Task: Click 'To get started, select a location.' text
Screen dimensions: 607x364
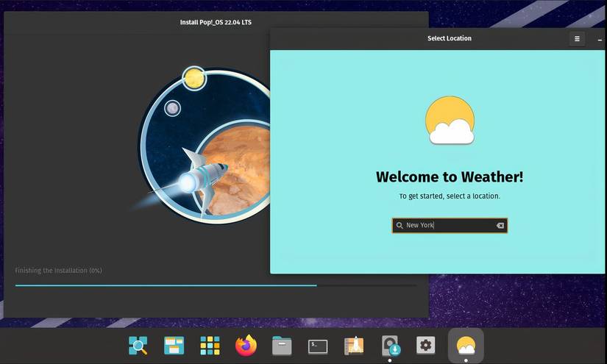Action: 450,196
